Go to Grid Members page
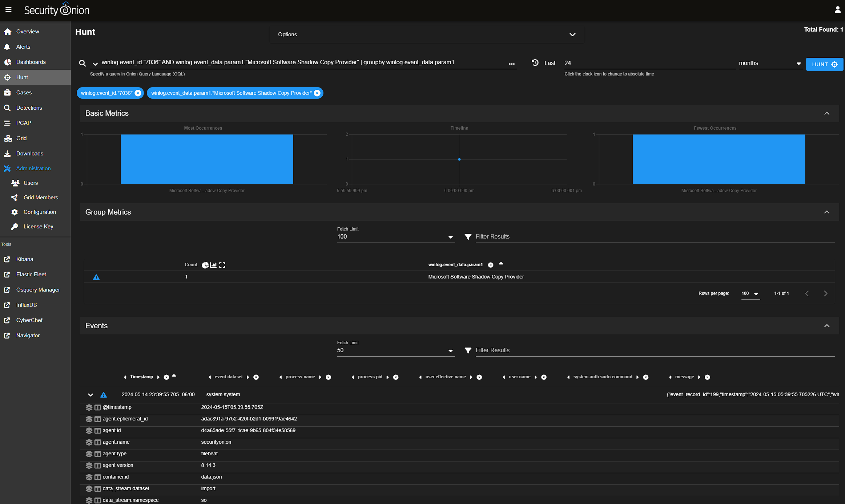 tap(41, 198)
